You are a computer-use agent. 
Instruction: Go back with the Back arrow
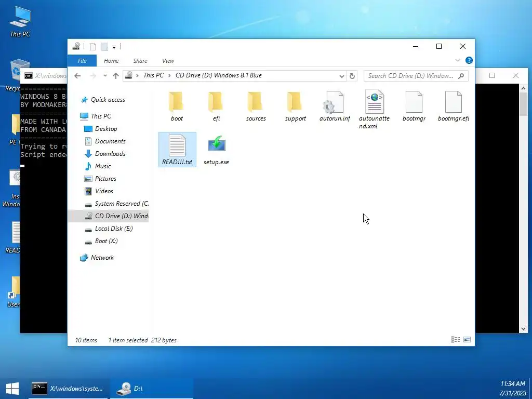tap(77, 76)
